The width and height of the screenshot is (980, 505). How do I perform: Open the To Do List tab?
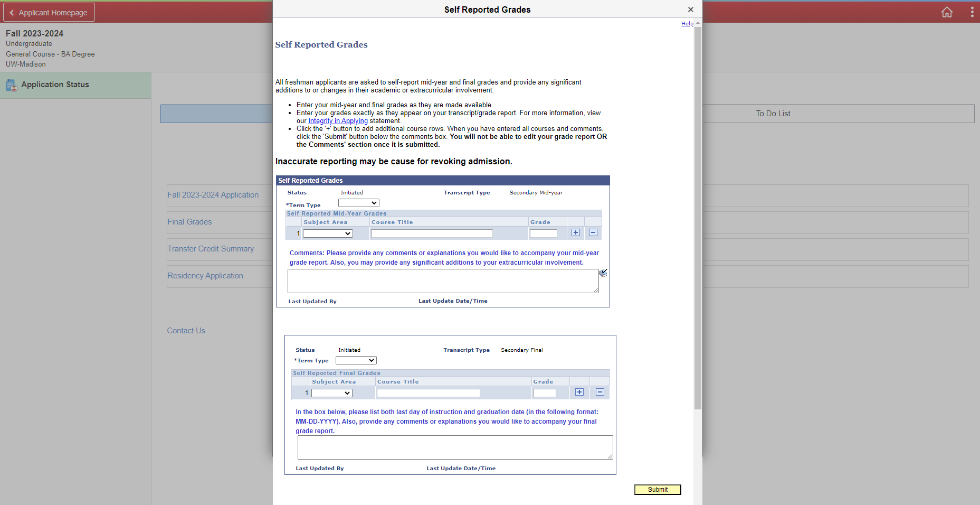[773, 114]
